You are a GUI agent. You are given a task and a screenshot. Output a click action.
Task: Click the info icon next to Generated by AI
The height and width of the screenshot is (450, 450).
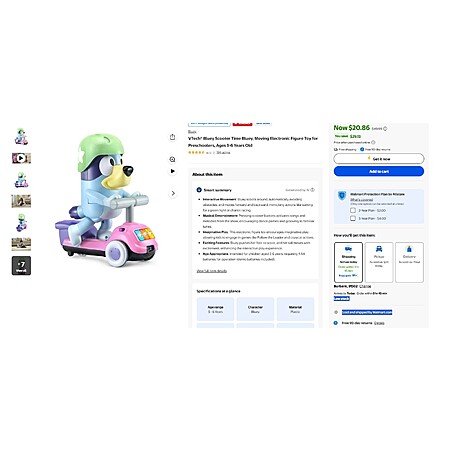[x=312, y=190]
